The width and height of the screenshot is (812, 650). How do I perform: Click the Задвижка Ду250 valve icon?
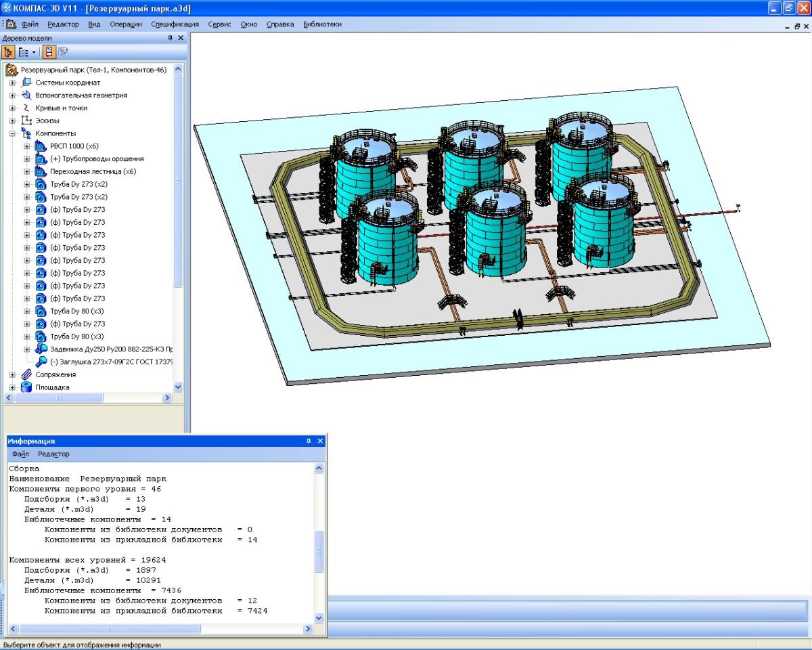pyautogui.click(x=41, y=349)
